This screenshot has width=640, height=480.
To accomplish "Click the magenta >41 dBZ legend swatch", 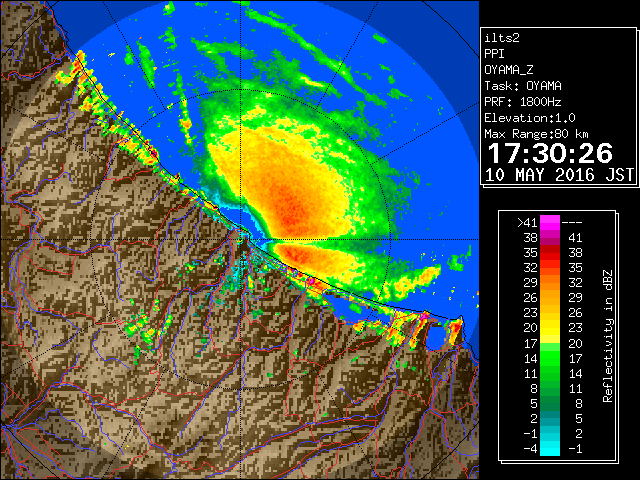I will coord(550,223).
